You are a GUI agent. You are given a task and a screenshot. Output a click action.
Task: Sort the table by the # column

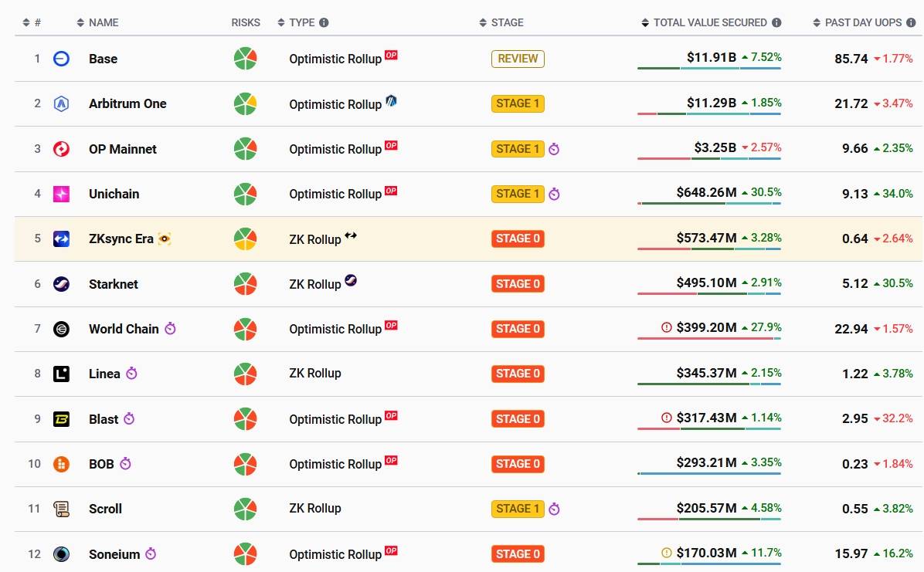click(x=32, y=22)
